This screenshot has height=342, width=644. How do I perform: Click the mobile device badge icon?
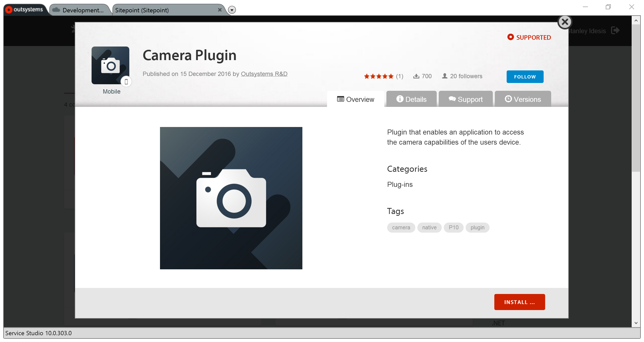pyautogui.click(x=126, y=82)
